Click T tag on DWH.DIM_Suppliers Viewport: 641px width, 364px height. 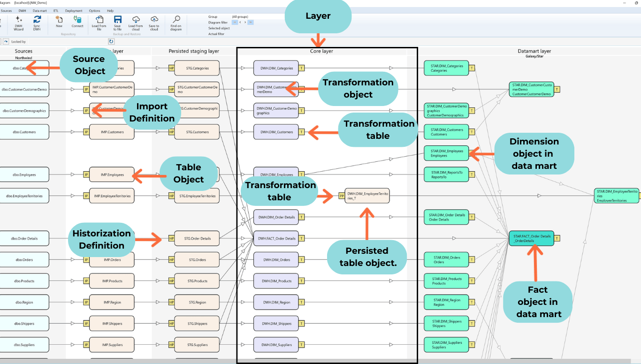click(302, 345)
